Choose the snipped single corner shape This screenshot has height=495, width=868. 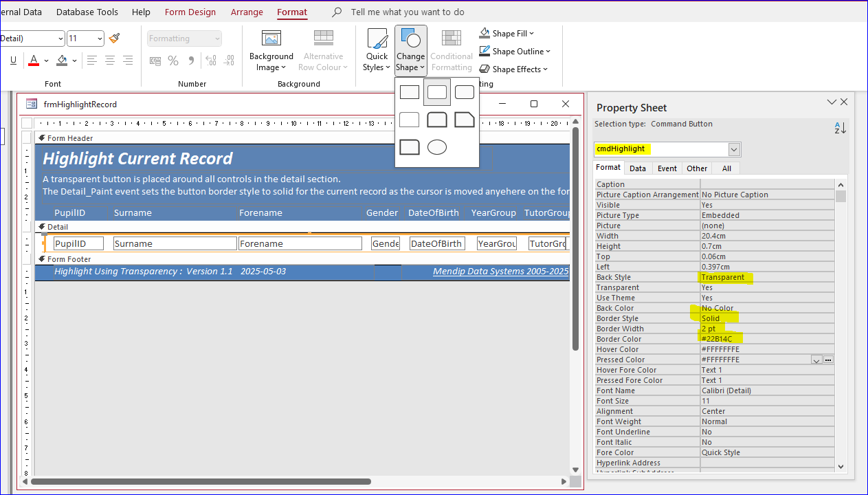tap(465, 120)
